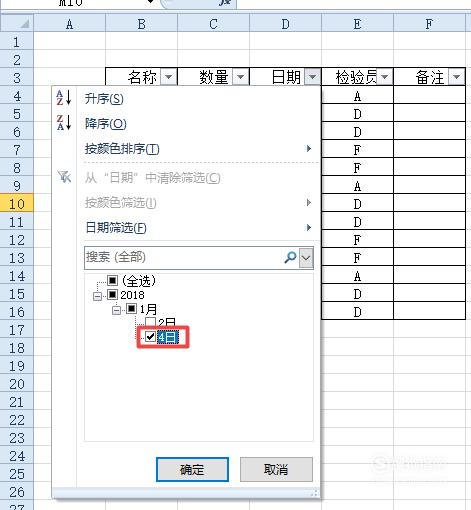Open 日期筛选(F) menu item

[x=116, y=228]
